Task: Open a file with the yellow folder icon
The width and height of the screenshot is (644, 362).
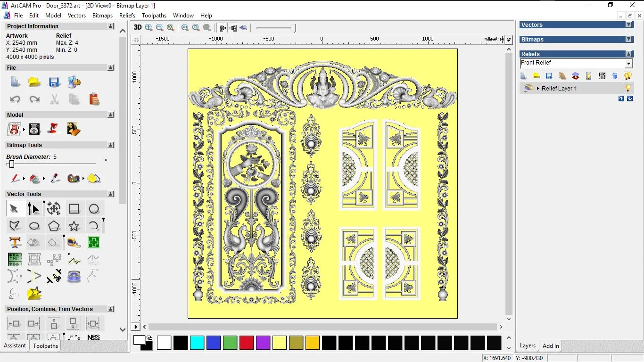Action: [x=34, y=82]
